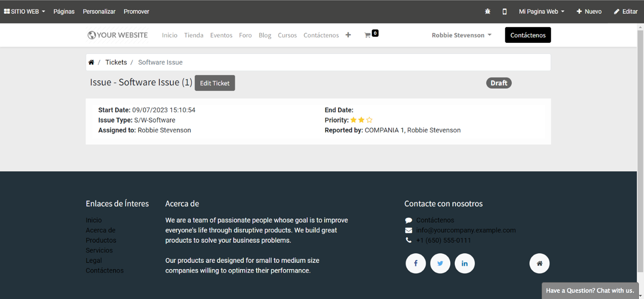Click the third empty priority star

tap(369, 120)
